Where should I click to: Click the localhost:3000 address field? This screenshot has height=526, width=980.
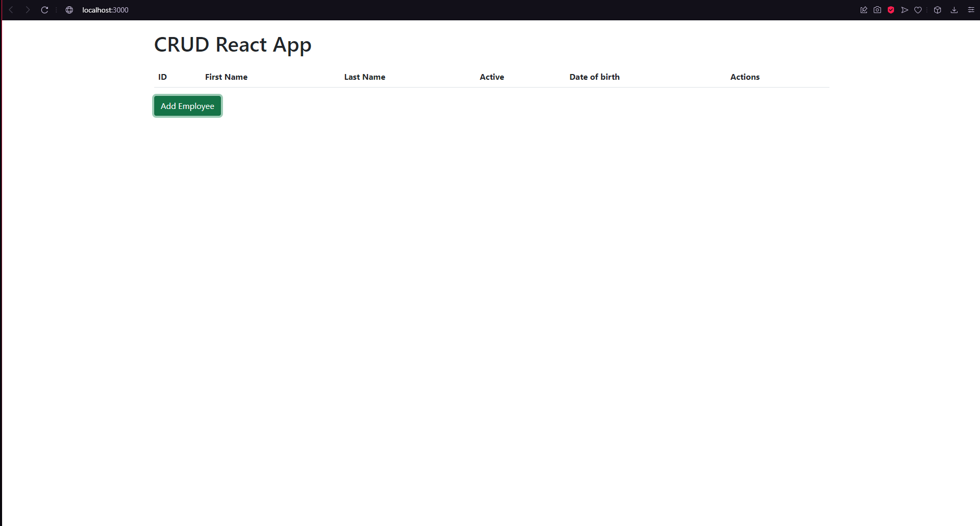[105, 10]
